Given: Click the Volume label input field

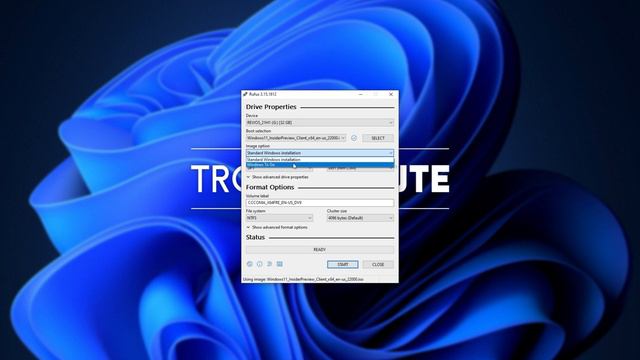Looking at the screenshot, I should (320, 202).
